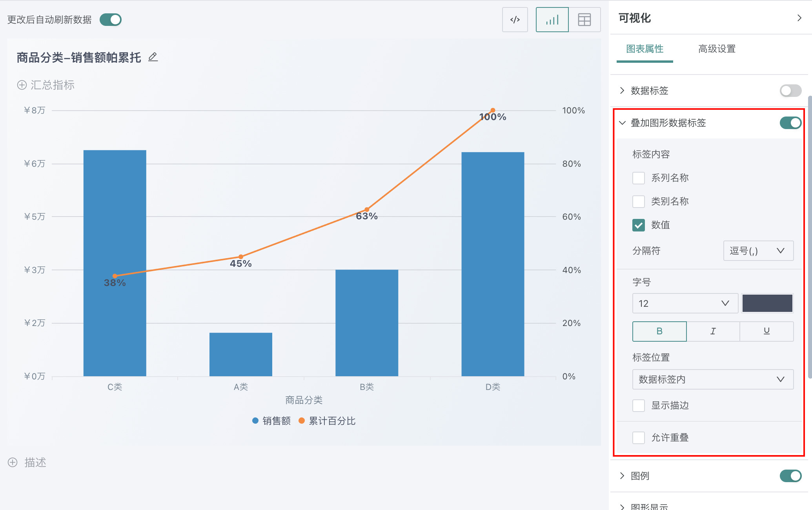Open the 分隔符 comma dropdown
Screen dimensions: 812x510
tap(758, 251)
